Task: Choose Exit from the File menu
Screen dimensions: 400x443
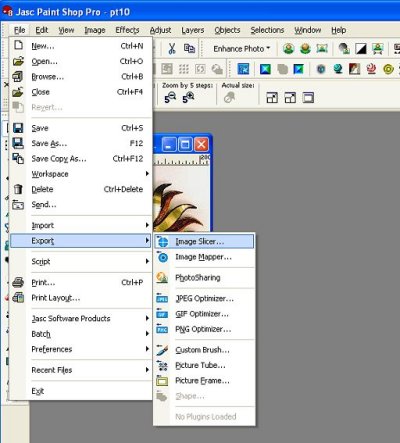Action: (x=81, y=391)
